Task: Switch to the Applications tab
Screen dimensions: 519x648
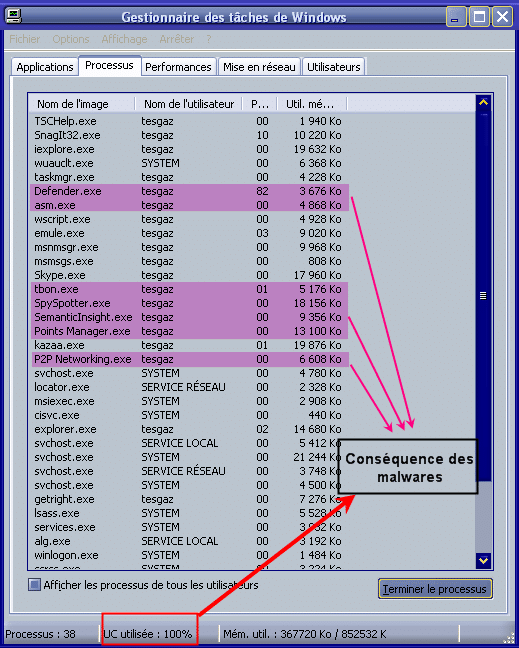Action: tap(45, 67)
